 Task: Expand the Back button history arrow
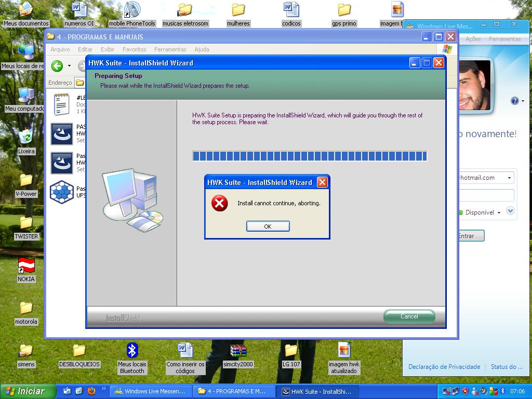(x=69, y=66)
